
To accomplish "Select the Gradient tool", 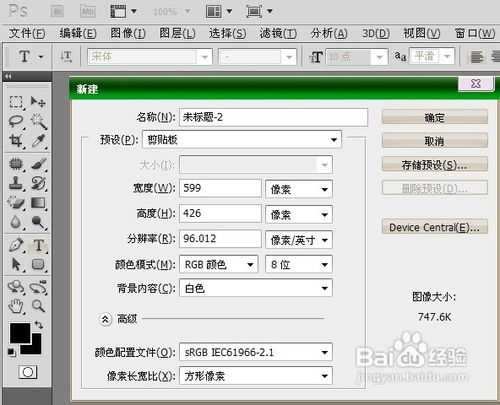I will [38, 203].
